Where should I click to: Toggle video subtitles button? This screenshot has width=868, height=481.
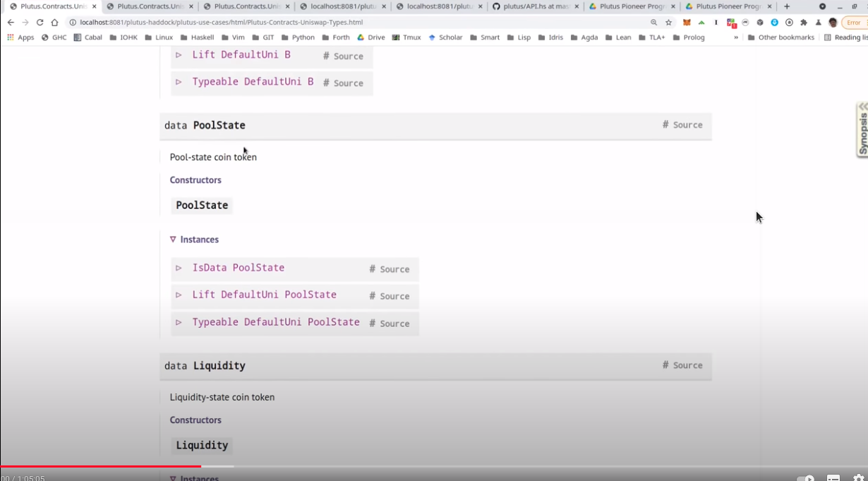pyautogui.click(x=833, y=478)
